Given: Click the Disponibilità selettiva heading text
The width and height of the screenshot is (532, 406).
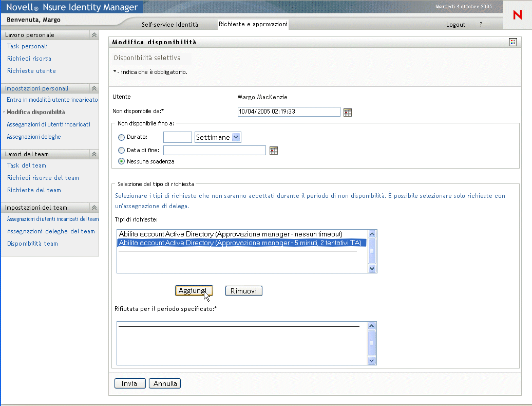Looking at the screenshot, I should (x=147, y=58).
